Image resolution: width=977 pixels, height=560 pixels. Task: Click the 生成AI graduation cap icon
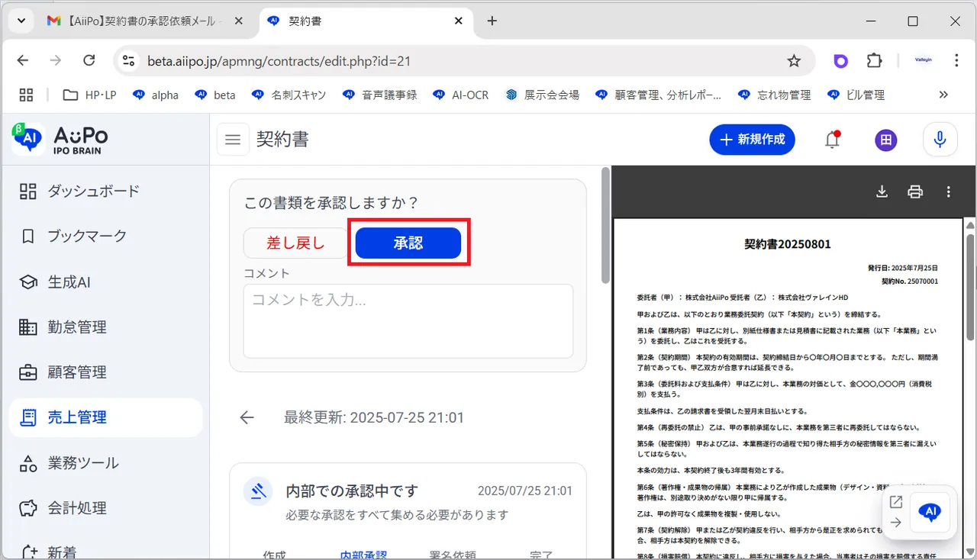28,282
